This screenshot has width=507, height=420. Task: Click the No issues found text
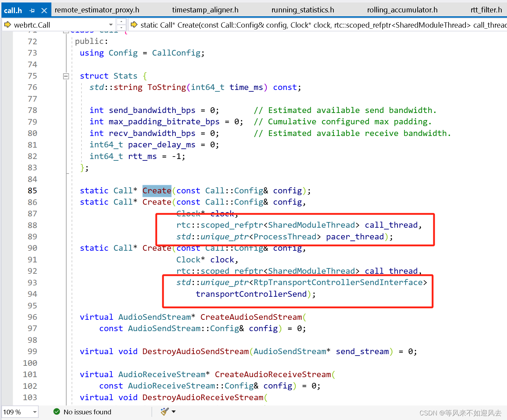88,412
